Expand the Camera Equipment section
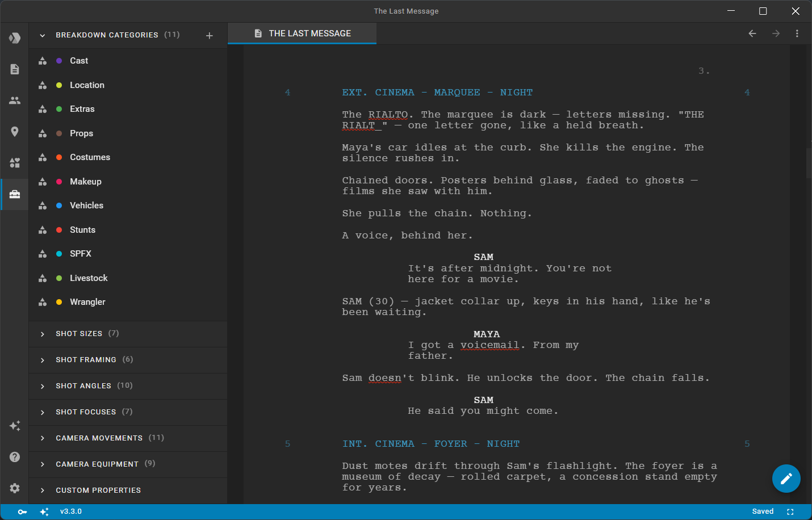This screenshot has width=812, height=520. [x=43, y=464]
